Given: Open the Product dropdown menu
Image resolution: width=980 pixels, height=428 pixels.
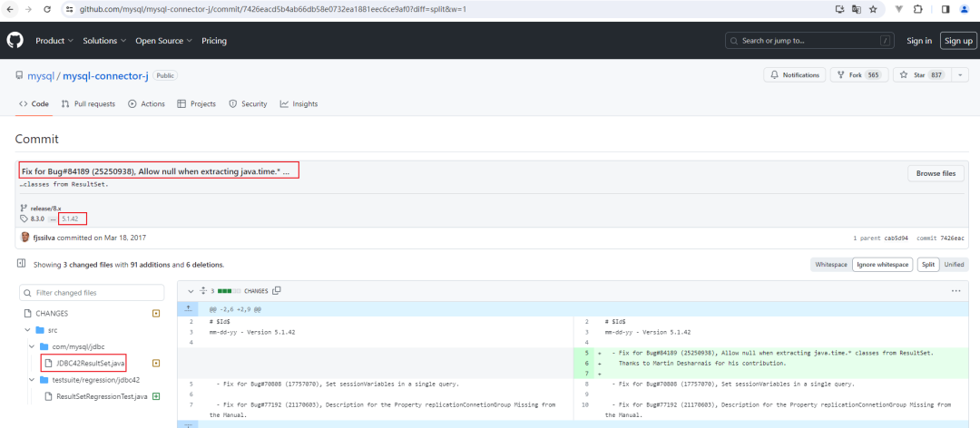Looking at the screenshot, I should (54, 41).
